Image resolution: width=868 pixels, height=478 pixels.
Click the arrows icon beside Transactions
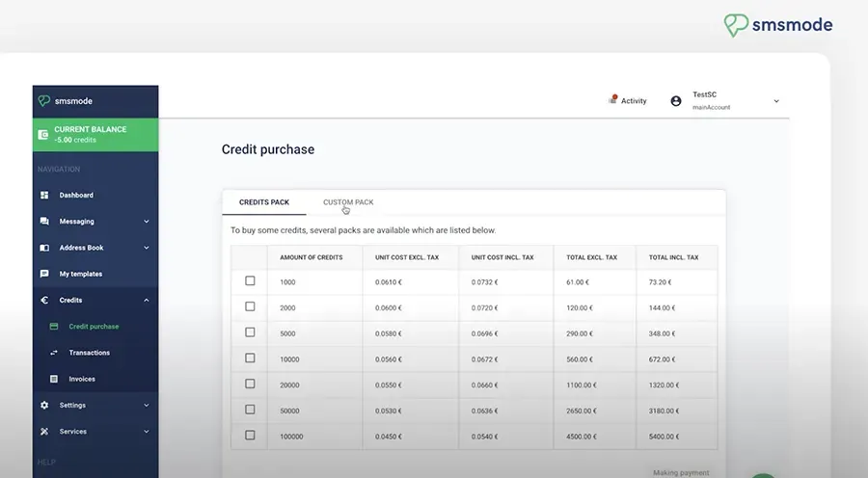pyautogui.click(x=54, y=353)
